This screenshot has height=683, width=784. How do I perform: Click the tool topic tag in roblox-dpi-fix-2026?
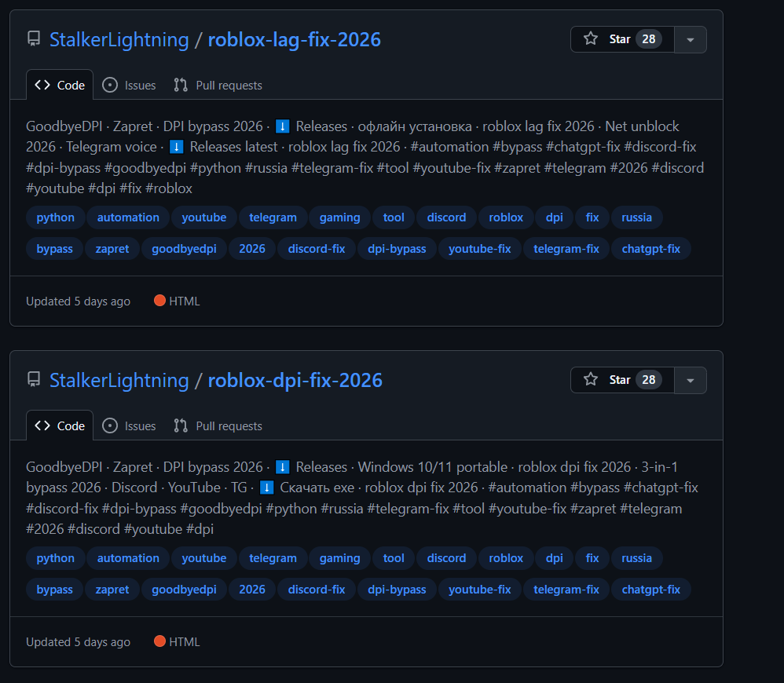tap(394, 558)
